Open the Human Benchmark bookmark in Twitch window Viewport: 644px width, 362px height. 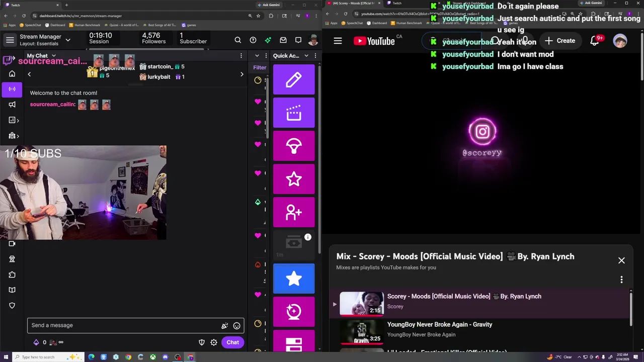tap(85, 25)
